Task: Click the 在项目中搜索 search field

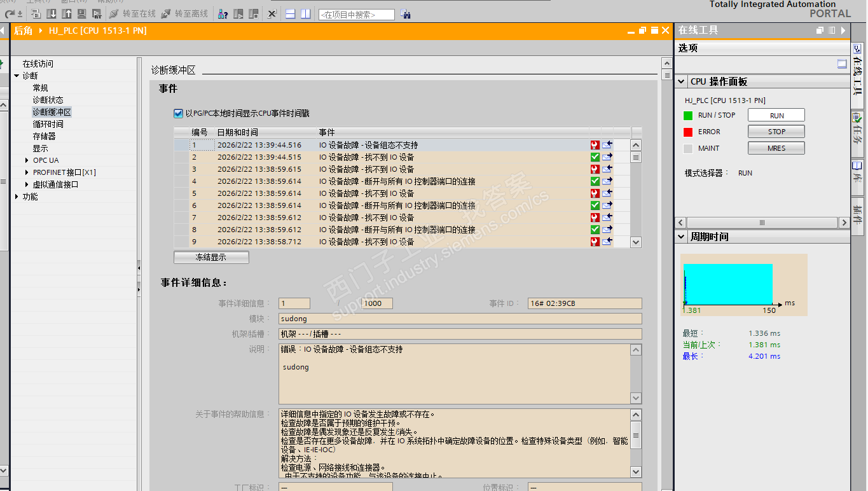Action: click(357, 14)
